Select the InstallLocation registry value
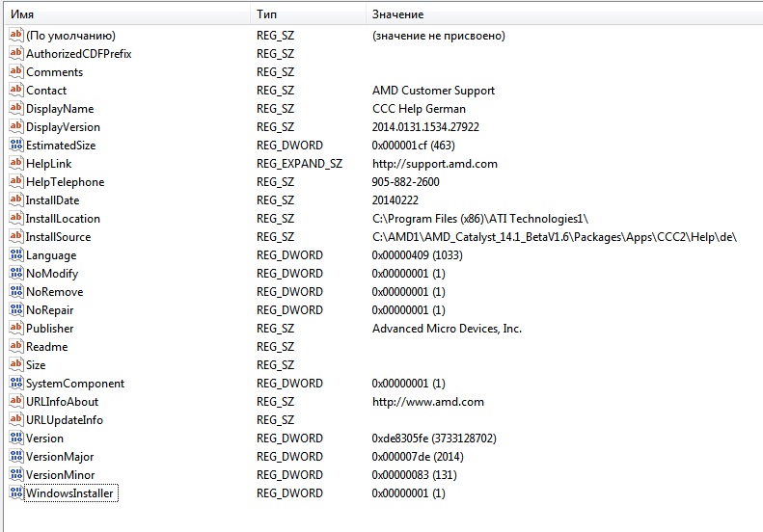Image resolution: width=763 pixels, height=532 pixels. click(63, 219)
